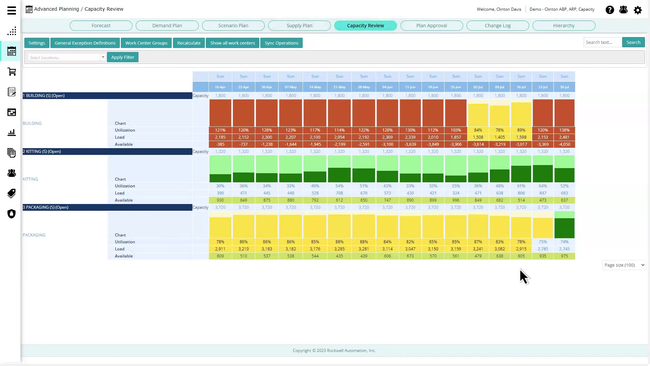This screenshot has width=650, height=366.
Task: Switch to the Demand Plan tab
Action: 167,26
